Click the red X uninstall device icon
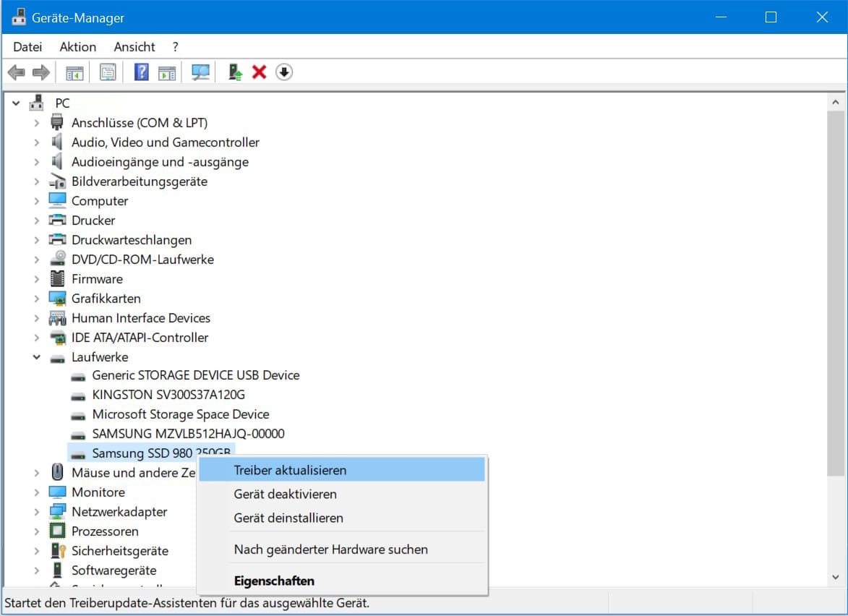 [259, 72]
